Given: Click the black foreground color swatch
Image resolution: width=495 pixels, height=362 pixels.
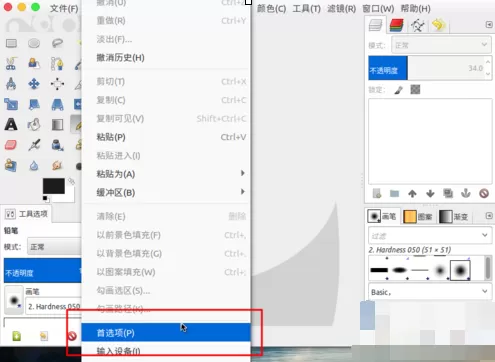Looking at the screenshot, I should coord(54,186).
